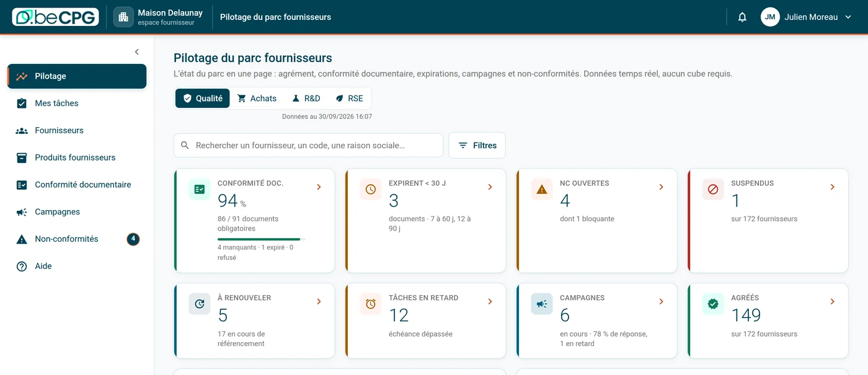Click the Maison Delaunay building icon
The width and height of the screenshot is (868, 375).
pos(123,17)
